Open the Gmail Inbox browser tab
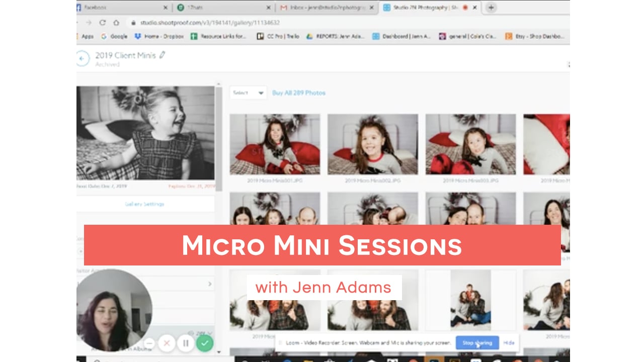 (327, 8)
